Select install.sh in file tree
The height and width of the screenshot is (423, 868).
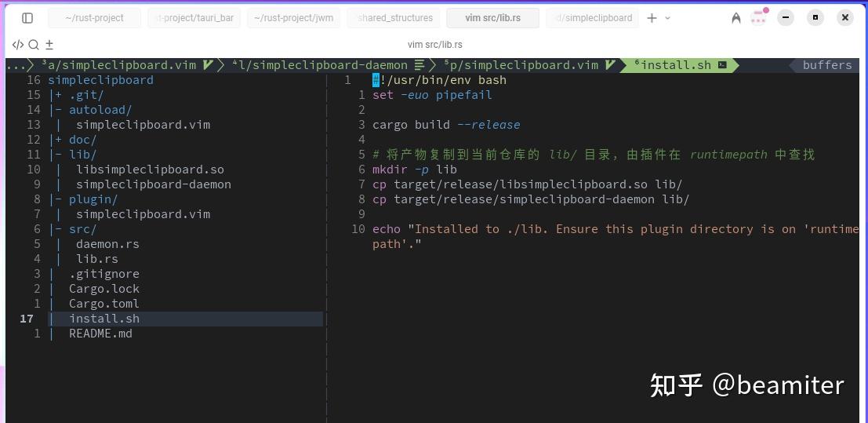click(104, 319)
